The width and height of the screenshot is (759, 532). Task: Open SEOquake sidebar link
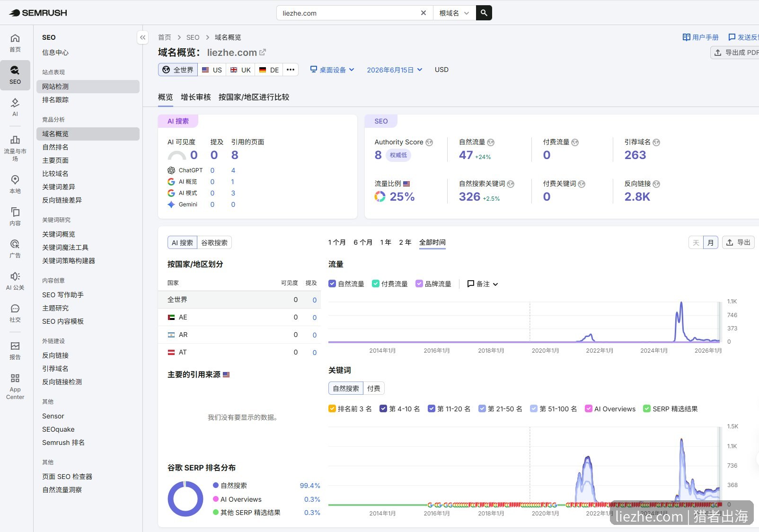(88, 429)
